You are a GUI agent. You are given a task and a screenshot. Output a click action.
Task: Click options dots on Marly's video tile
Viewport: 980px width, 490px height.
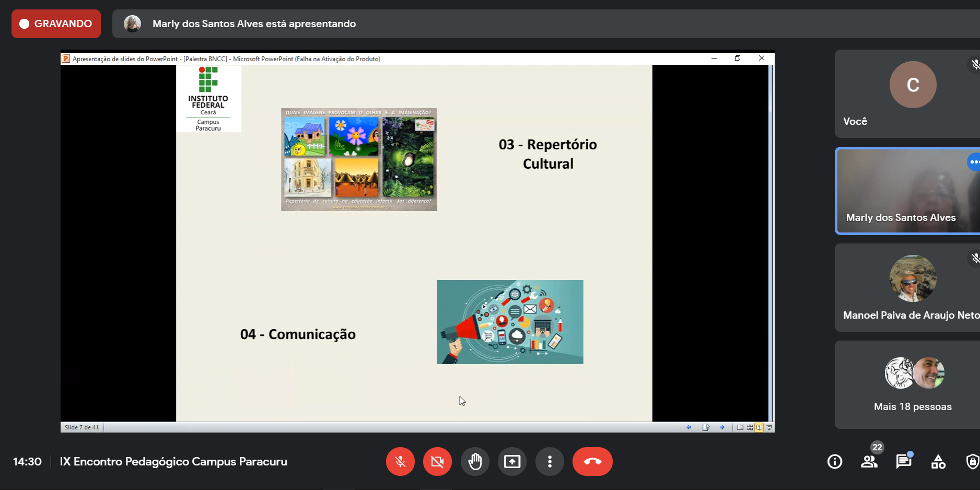(974, 162)
